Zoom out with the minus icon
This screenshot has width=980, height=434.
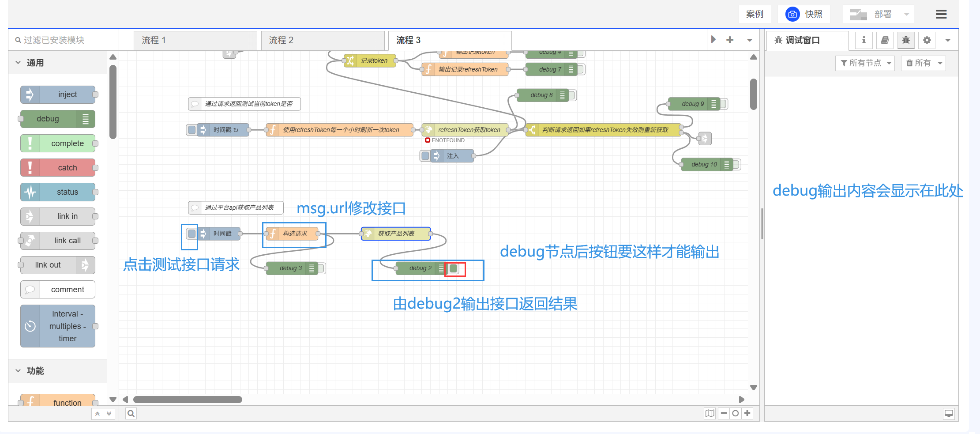(724, 414)
